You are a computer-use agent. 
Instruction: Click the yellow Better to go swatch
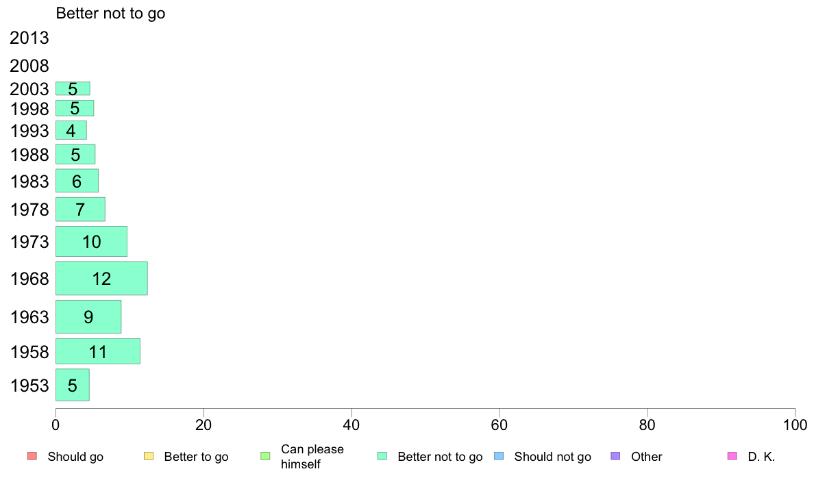tap(149, 456)
